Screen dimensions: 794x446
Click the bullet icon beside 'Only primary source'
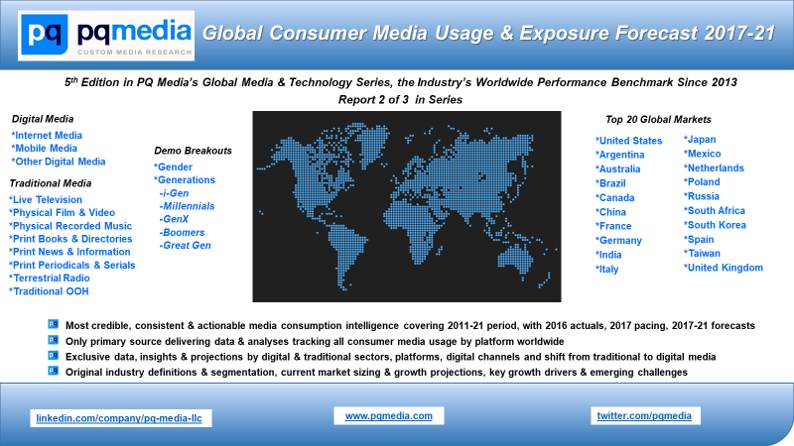click(53, 340)
